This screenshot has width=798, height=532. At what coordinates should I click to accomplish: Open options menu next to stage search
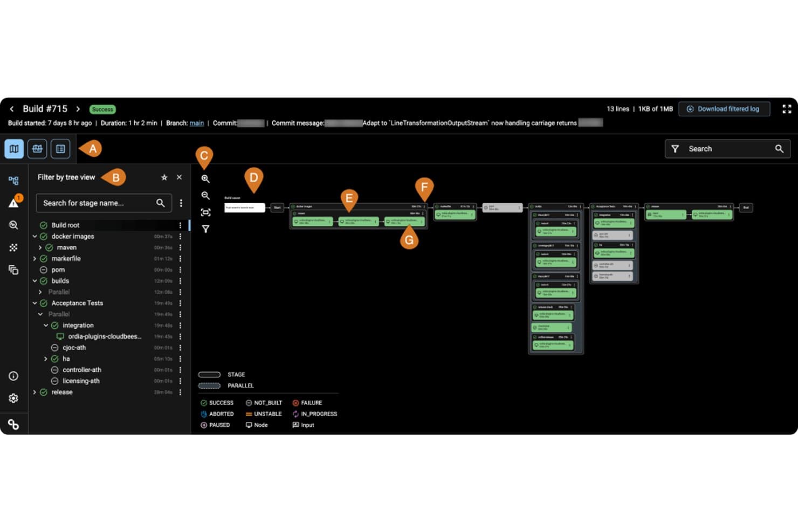coord(181,203)
